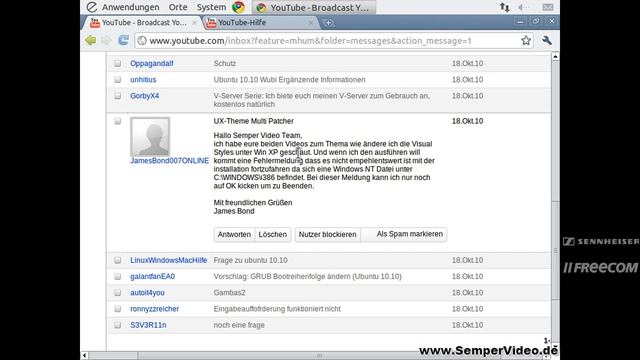Click the vertical scrollbar up arrow
This screenshot has width=640, height=360.
pos(555,57)
